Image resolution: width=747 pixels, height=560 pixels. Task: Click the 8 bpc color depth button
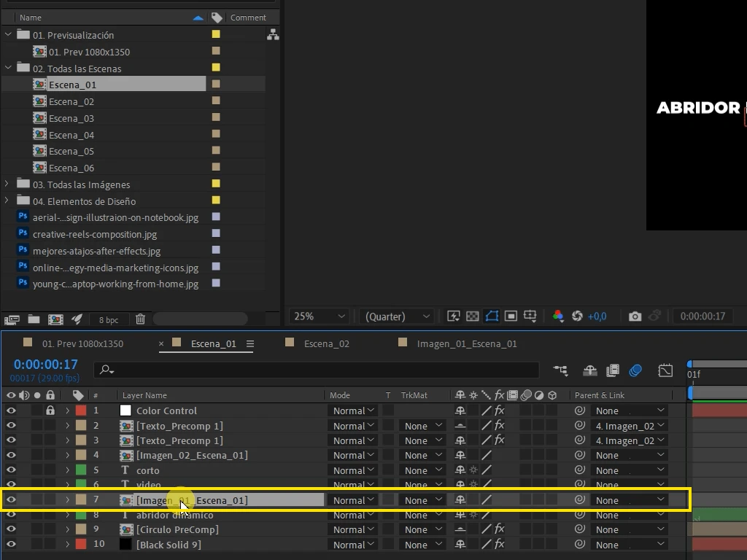(109, 320)
